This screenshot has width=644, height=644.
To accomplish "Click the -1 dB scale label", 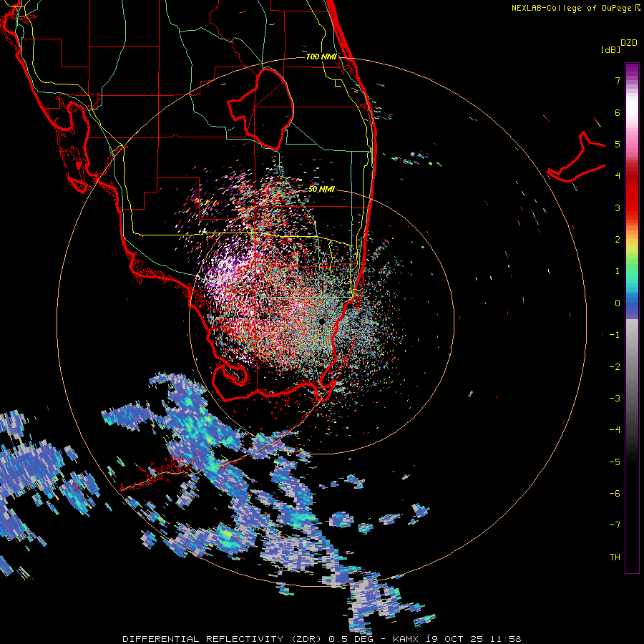I will coord(615,335).
